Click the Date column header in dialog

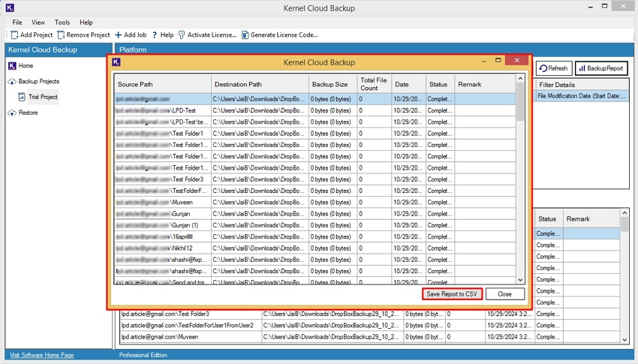pos(408,84)
